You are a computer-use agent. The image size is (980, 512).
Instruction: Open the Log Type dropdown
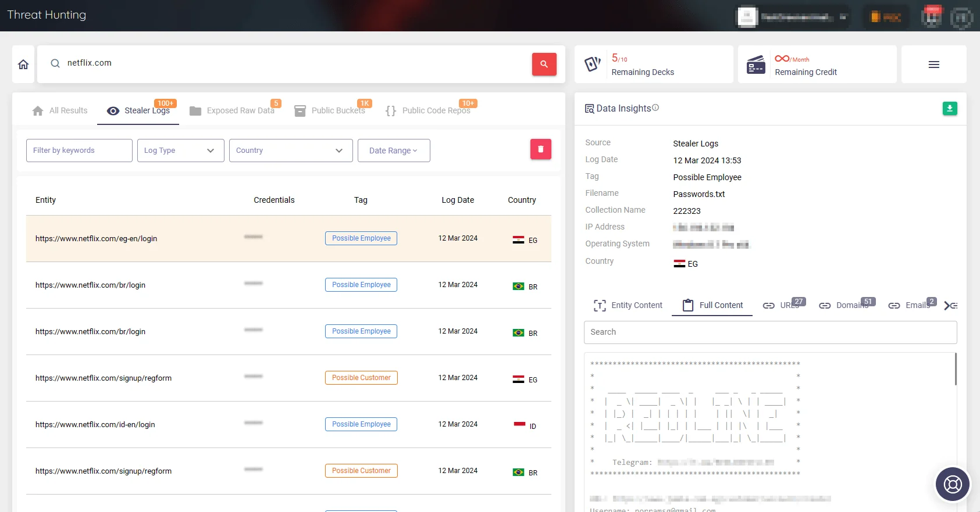181,151
